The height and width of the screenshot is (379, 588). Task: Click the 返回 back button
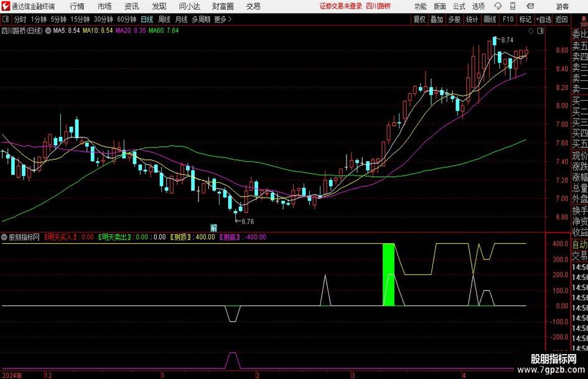coord(561,19)
